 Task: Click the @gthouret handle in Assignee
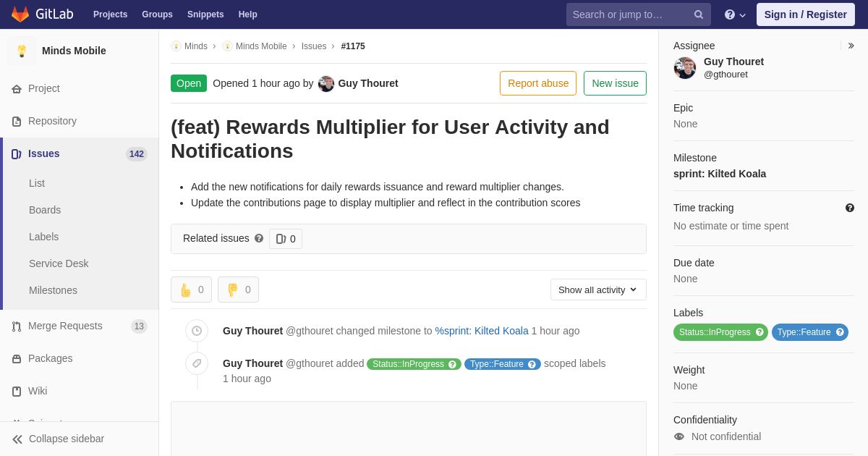tap(726, 75)
